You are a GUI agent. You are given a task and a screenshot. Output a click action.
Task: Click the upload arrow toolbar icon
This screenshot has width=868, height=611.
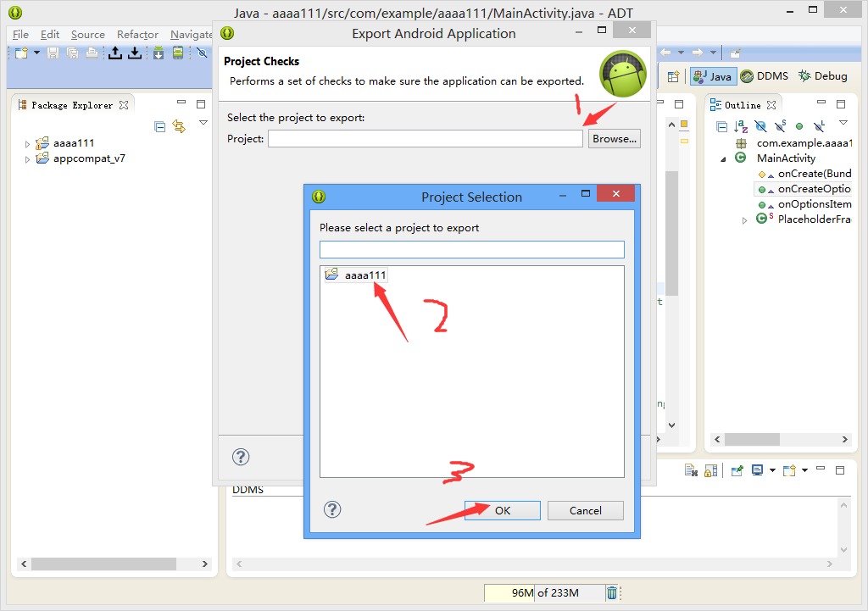(115, 53)
